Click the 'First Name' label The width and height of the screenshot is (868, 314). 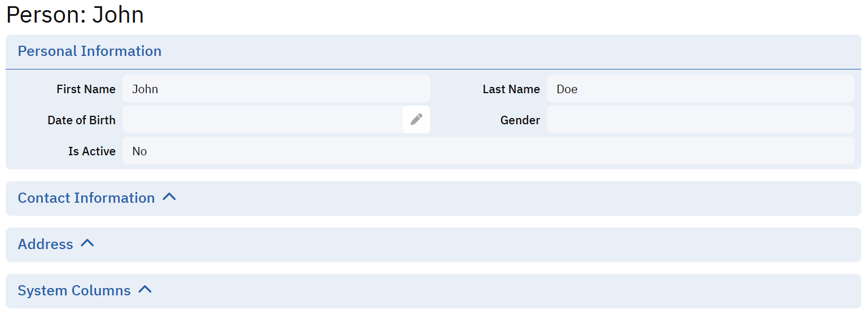coord(86,89)
